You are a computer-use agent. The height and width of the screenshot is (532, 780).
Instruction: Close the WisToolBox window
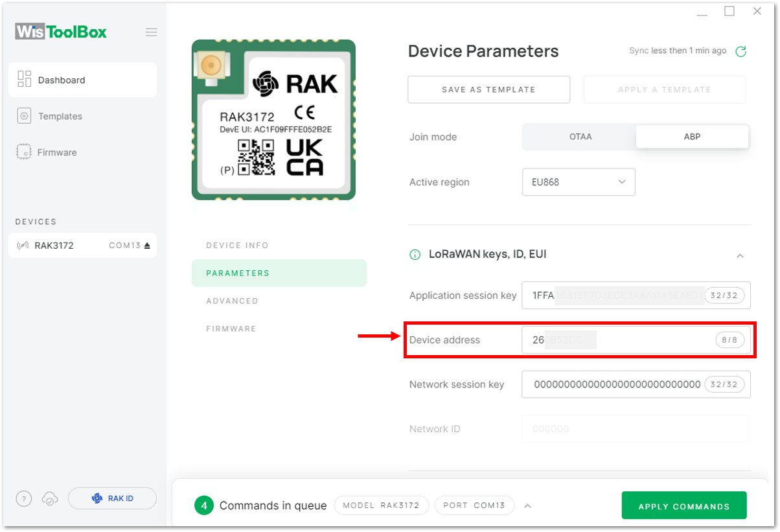(x=757, y=11)
